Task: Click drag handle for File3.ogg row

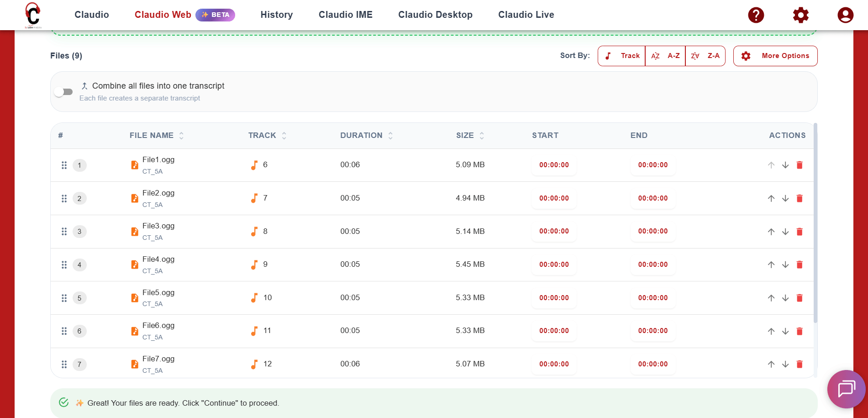Action: (64, 232)
